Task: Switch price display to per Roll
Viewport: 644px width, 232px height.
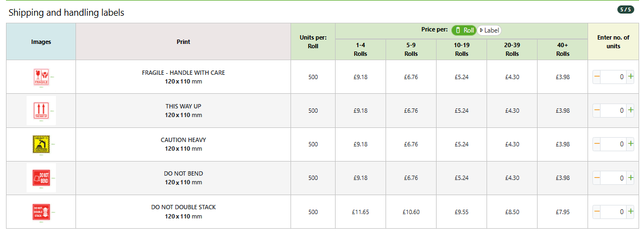Action: pos(464,30)
